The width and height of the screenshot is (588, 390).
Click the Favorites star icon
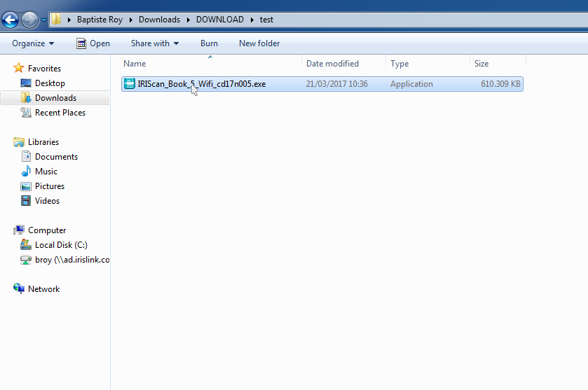[19, 68]
